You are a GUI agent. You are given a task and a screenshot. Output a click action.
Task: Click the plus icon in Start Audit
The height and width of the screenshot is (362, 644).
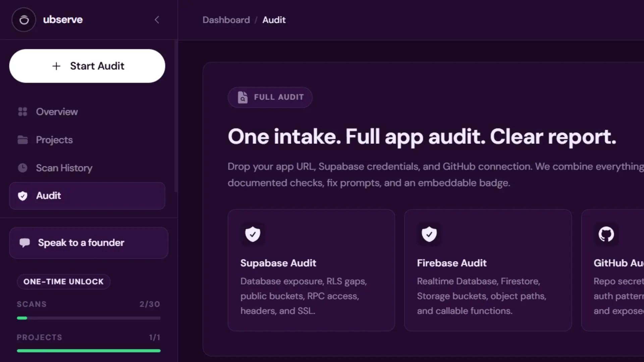coord(56,66)
